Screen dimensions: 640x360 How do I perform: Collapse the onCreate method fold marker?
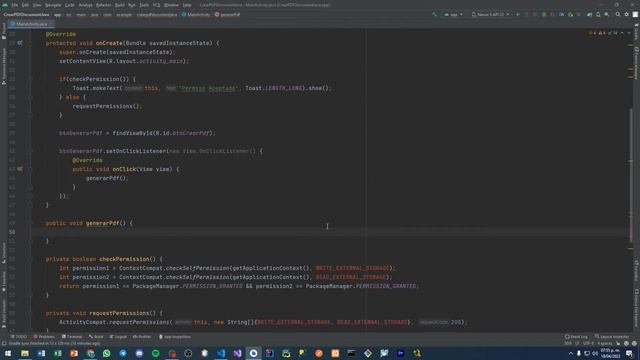coord(30,43)
